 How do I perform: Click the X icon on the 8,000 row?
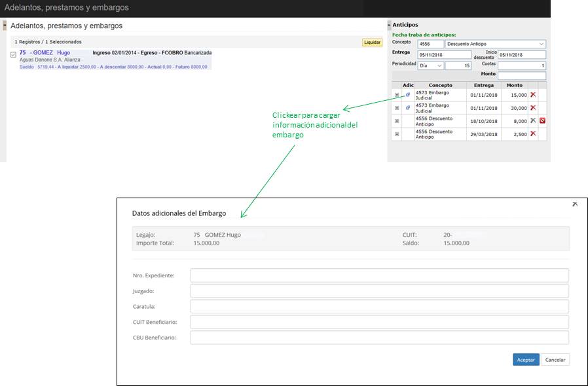coord(533,121)
